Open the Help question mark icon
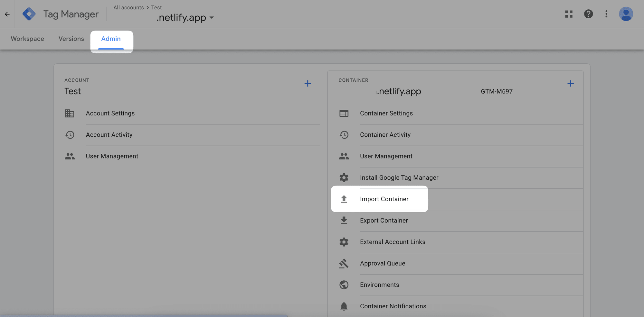The image size is (644, 317). pos(588,14)
